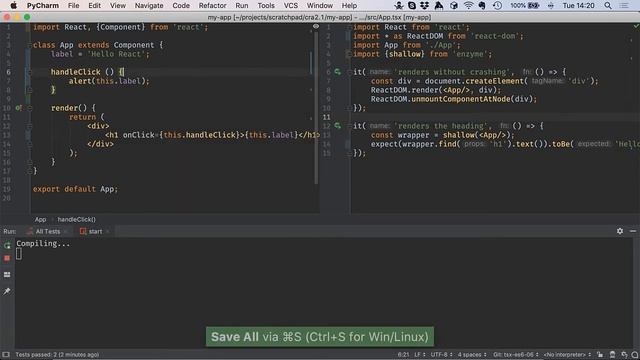Viewport: 640px width, 360px height.
Task: Open Notification Center list icon
Action: coord(624,6)
